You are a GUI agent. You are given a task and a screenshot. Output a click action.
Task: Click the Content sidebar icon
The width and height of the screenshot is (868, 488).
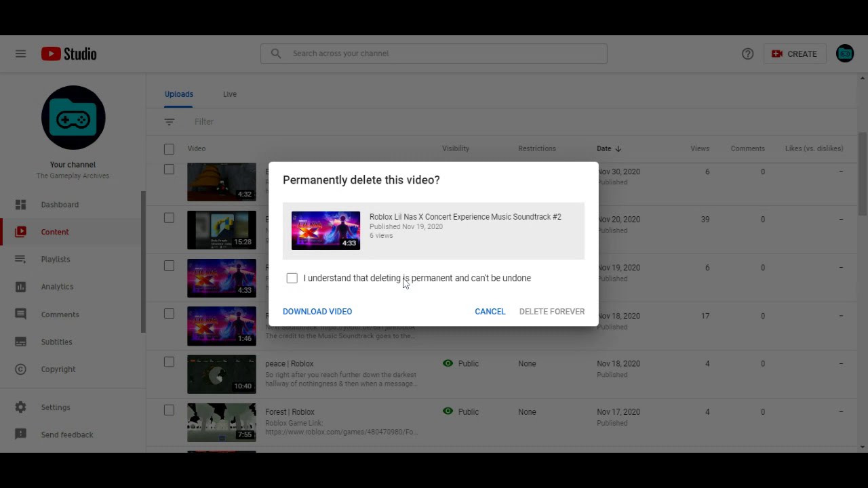point(20,232)
